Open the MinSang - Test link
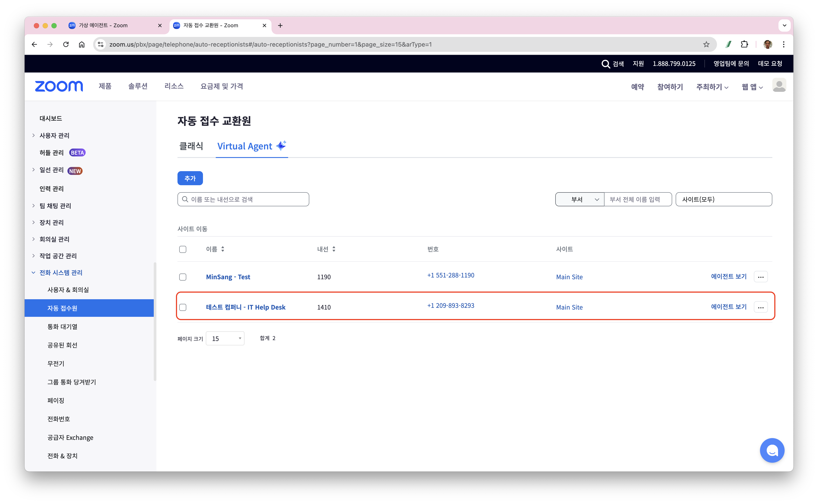818x504 pixels. pyautogui.click(x=228, y=277)
